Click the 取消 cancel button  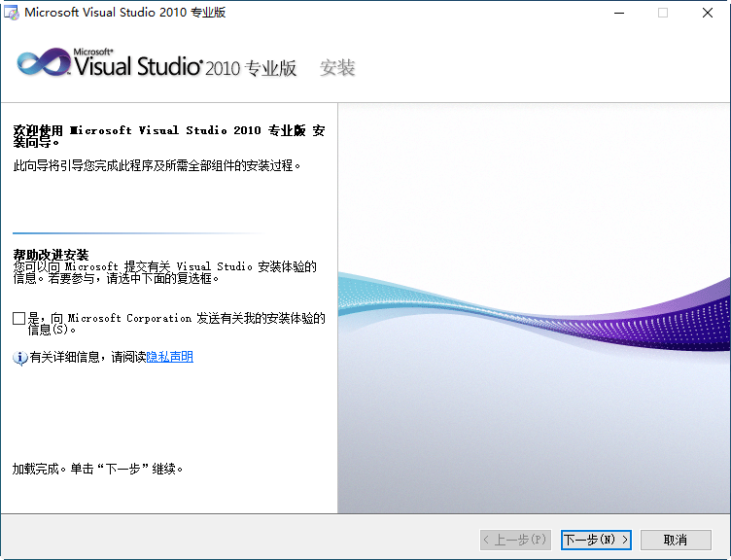coord(676,540)
